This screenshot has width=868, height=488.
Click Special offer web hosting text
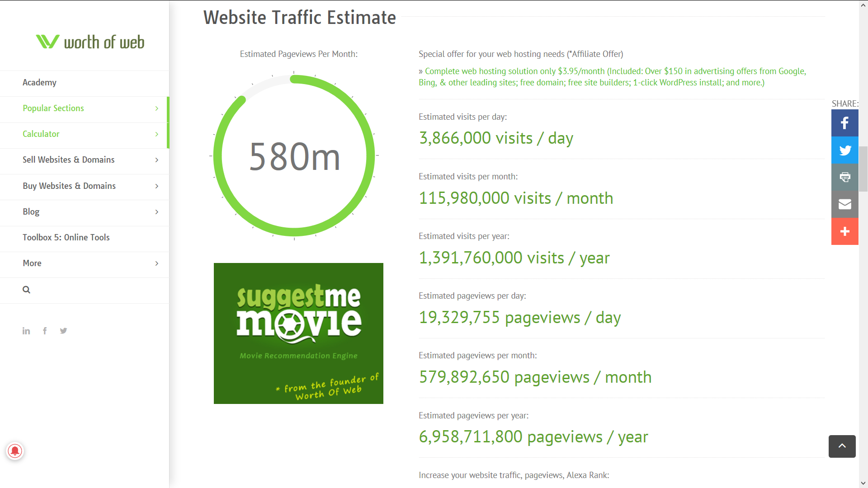coord(521,54)
